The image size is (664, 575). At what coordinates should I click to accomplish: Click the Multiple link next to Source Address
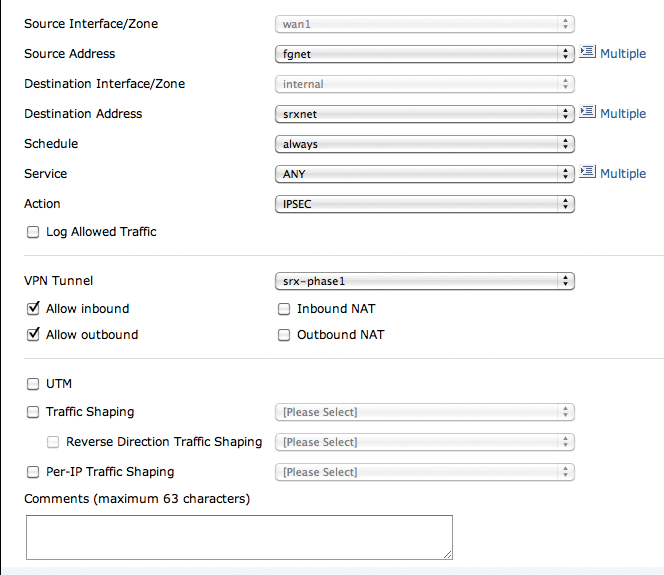pyautogui.click(x=623, y=54)
